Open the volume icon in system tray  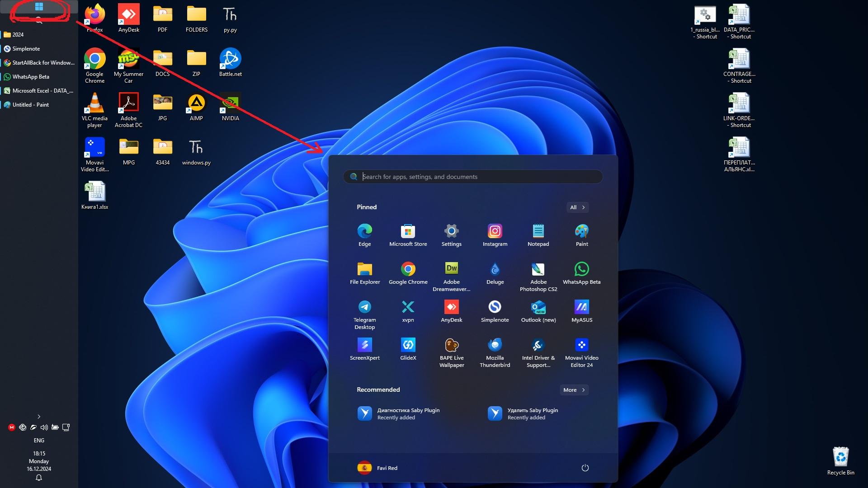pyautogui.click(x=44, y=427)
